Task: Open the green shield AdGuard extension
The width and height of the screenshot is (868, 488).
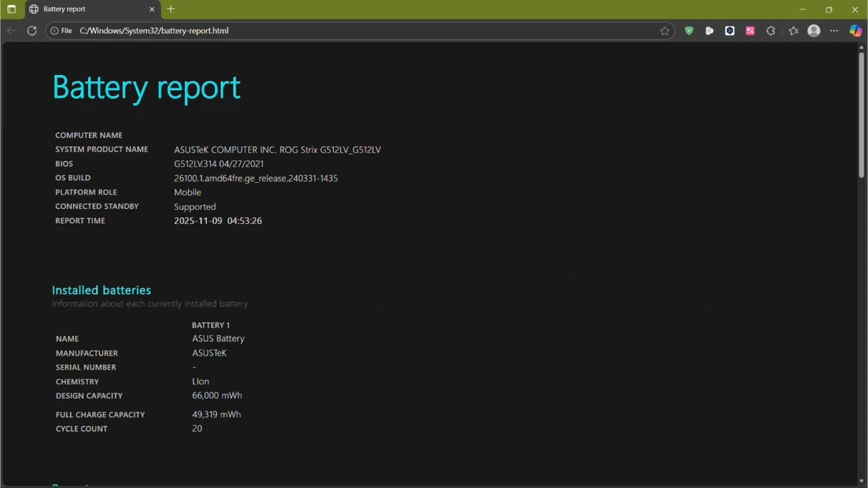Action: point(689,31)
